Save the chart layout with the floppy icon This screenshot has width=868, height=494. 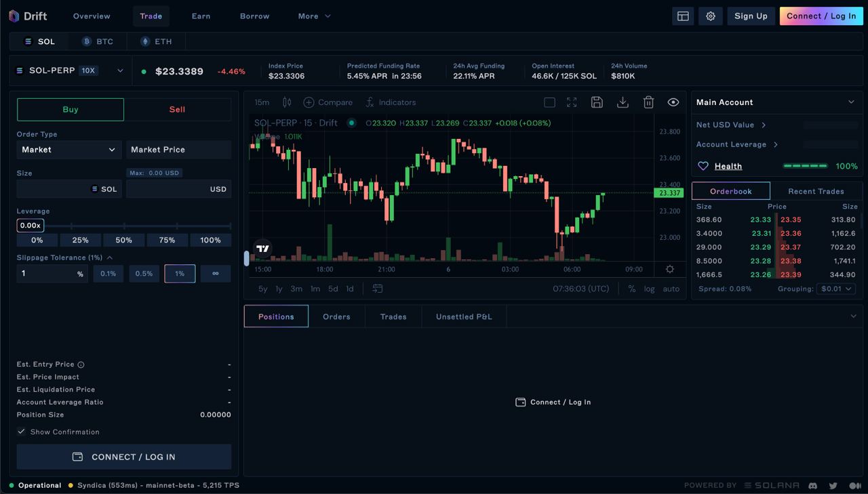597,102
